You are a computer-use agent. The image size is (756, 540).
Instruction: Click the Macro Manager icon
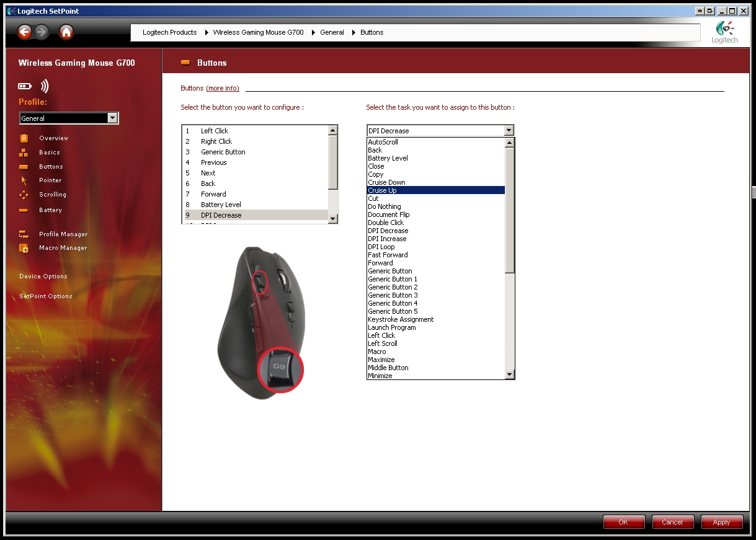[x=24, y=248]
